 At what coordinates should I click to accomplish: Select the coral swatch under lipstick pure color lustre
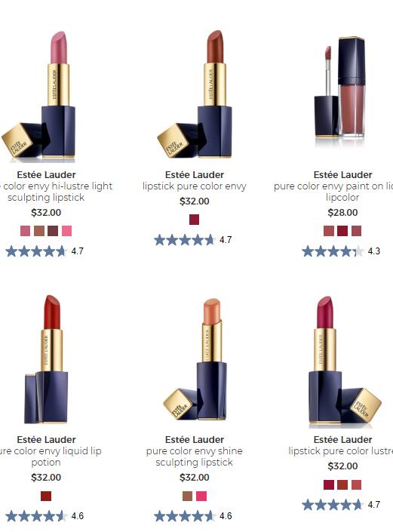356,485
